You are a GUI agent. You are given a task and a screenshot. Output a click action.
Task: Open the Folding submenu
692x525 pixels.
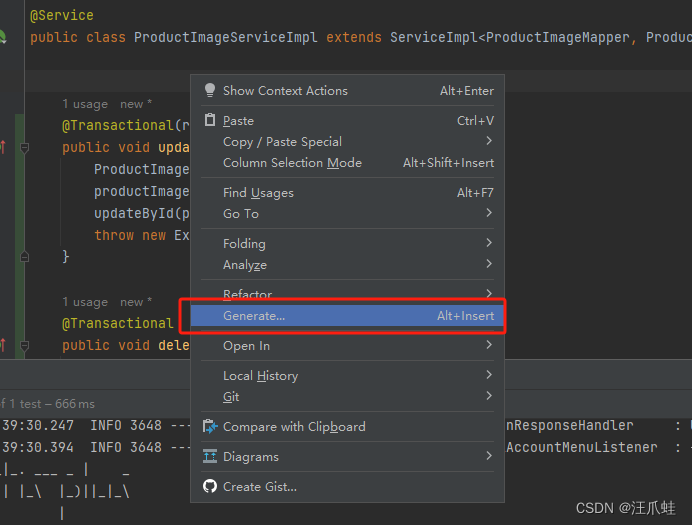pyautogui.click(x=347, y=244)
